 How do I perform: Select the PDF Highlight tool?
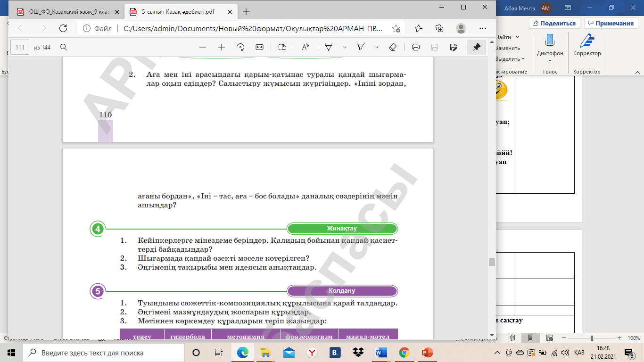click(x=361, y=47)
